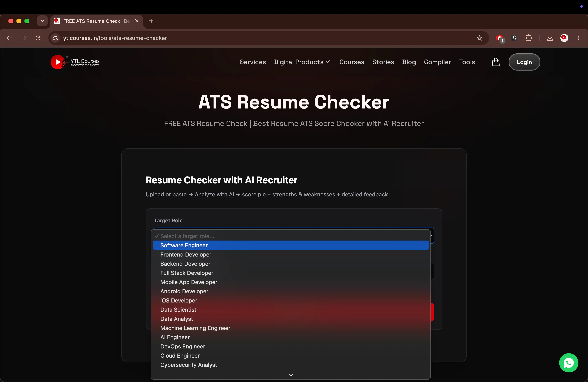Bookmark this page with the star icon
This screenshot has width=588, height=382.
pos(480,38)
